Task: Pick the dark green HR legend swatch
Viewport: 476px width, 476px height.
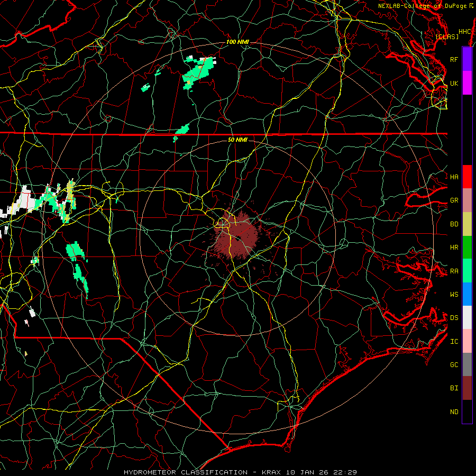Action: [x=467, y=248]
